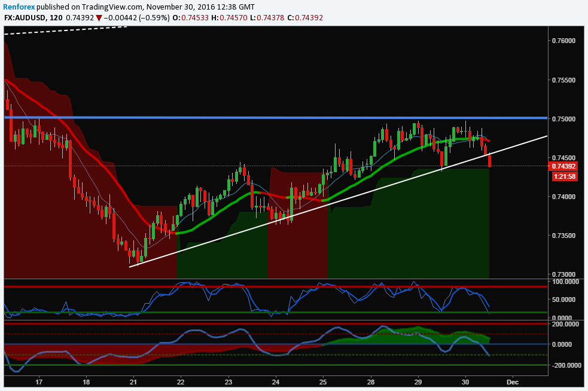Select the blue horizontal resistance line at 0.75000
This screenshot has width=588, height=391.
tap(276, 118)
